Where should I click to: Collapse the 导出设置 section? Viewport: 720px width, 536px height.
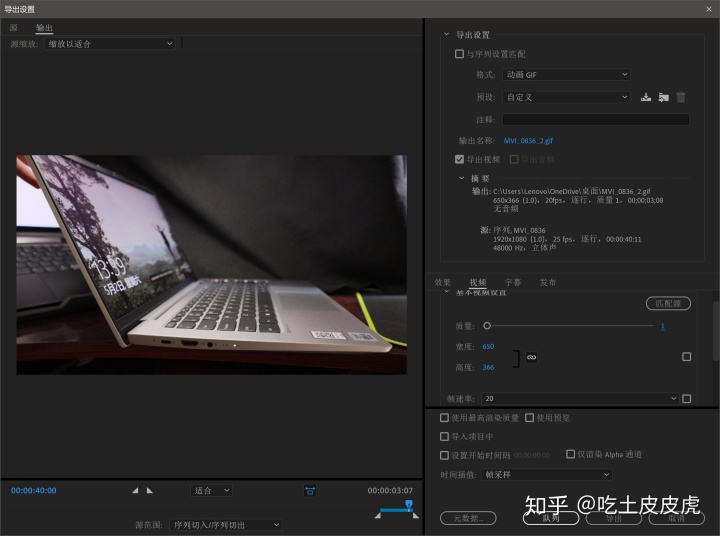[x=446, y=34]
